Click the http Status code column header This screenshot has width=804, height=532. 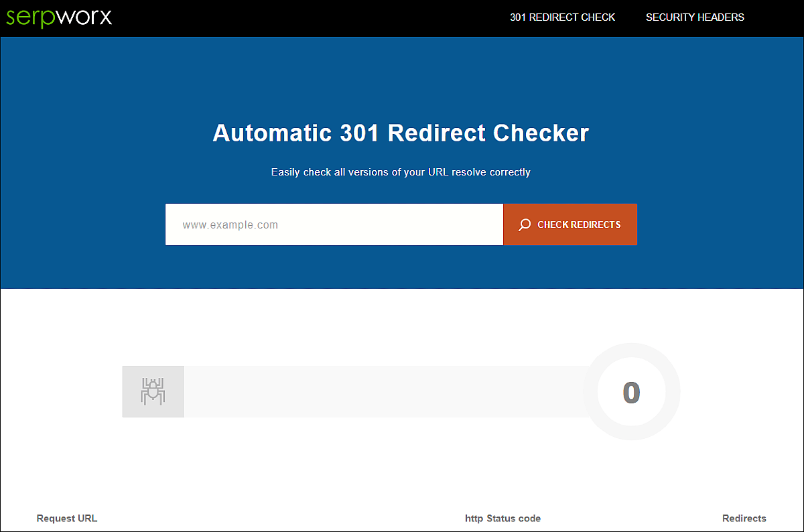(x=503, y=518)
